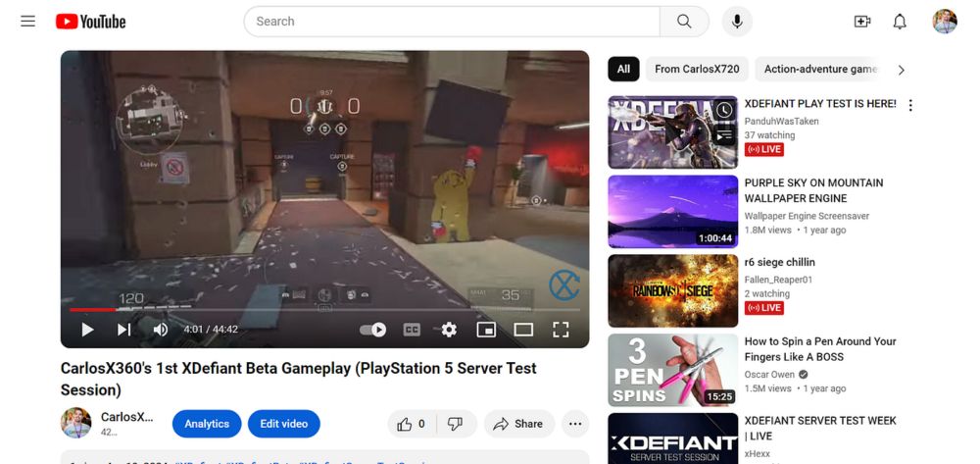The width and height of the screenshot is (980, 464).
Task: Click channel name Oscar Owen
Action: click(x=769, y=375)
